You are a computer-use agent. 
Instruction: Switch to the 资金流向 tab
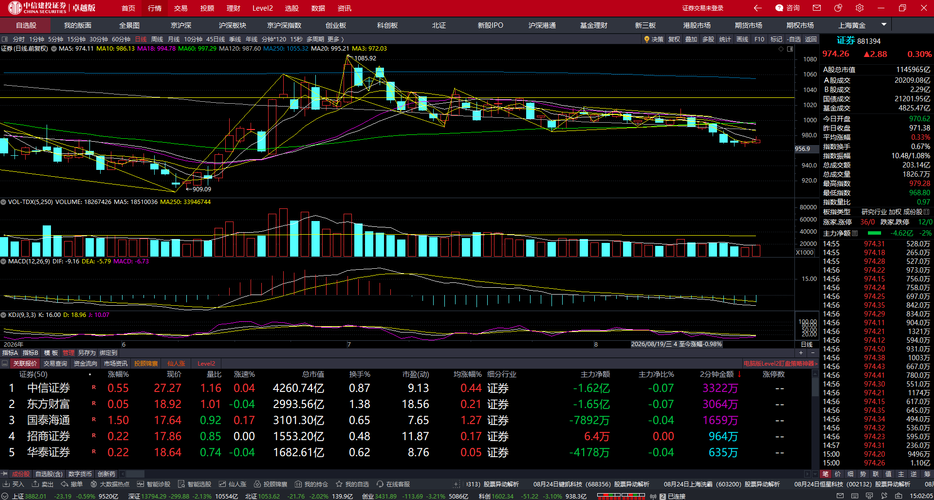84,363
